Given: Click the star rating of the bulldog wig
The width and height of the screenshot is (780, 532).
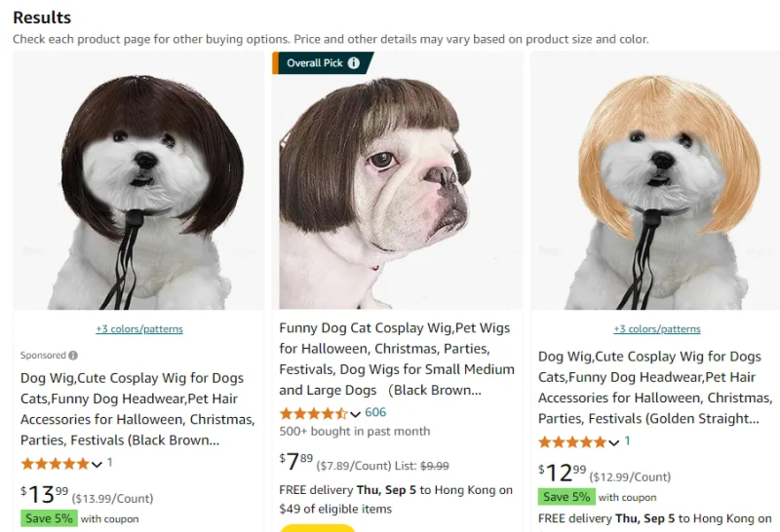Looking at the screenshot, I should coord(314,413).
